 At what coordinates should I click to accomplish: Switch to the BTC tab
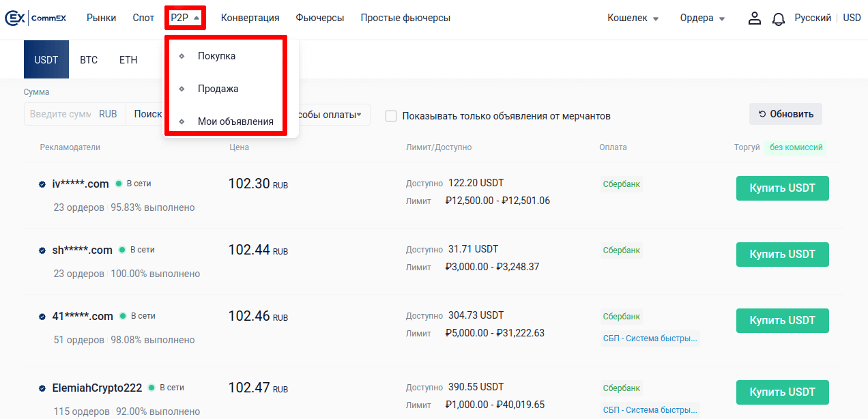point(89,60)
